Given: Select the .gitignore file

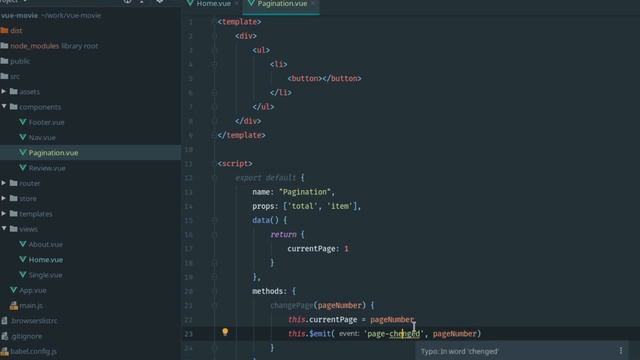Looking at the screenshot, I should coord(26,336).
